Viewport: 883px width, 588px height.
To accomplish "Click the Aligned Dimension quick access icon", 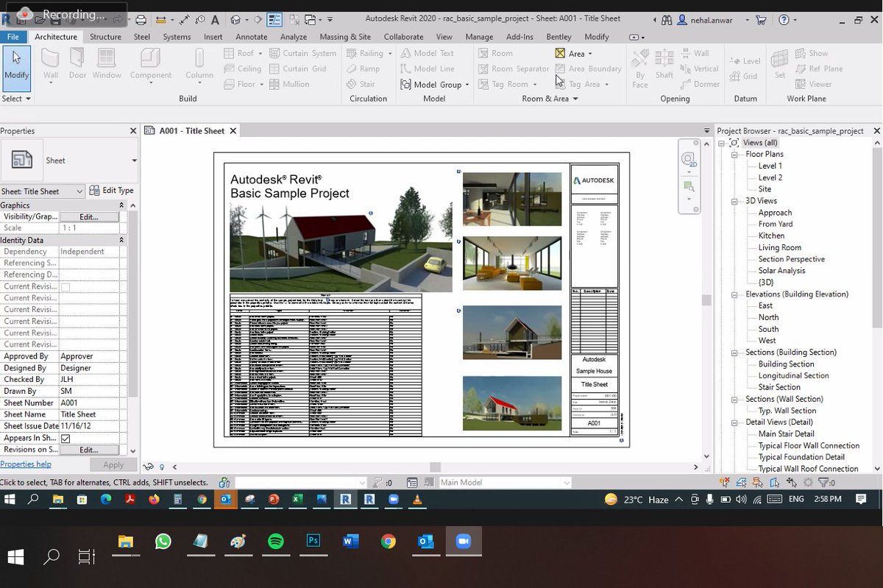I will click(184, 20).
